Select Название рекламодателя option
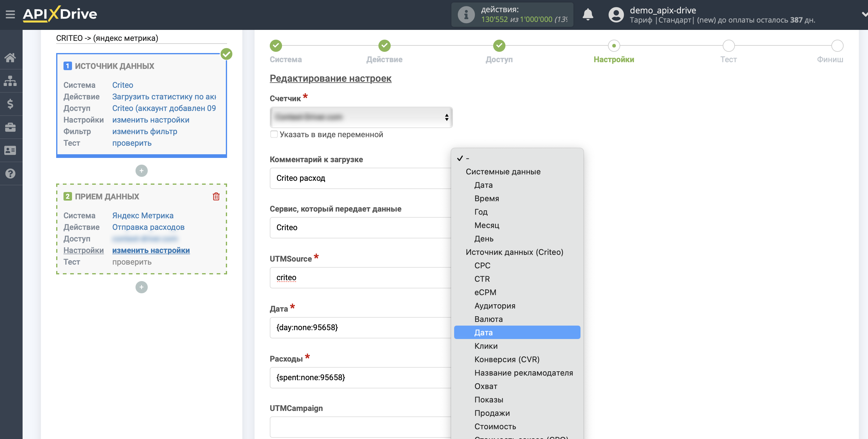 tap(517, 373)
